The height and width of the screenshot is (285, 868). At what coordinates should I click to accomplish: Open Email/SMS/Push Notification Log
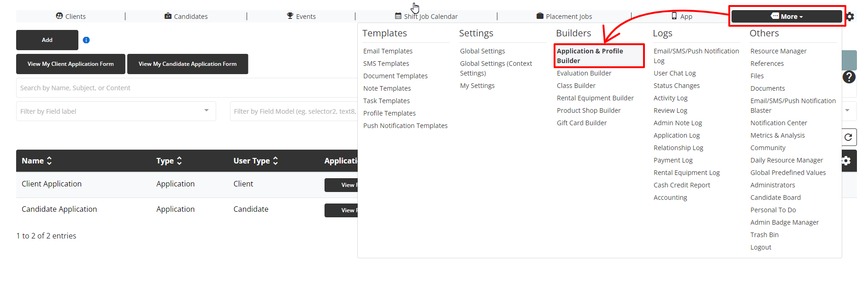coord(696,56)
